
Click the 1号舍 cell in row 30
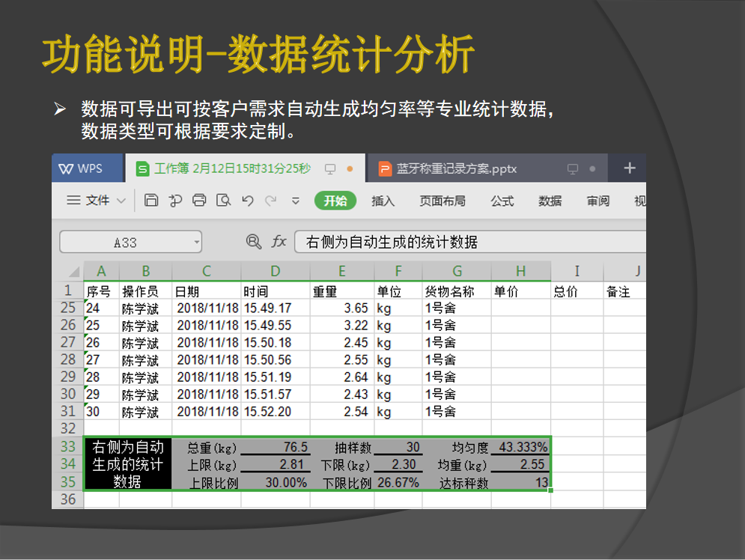pos(457,395)
